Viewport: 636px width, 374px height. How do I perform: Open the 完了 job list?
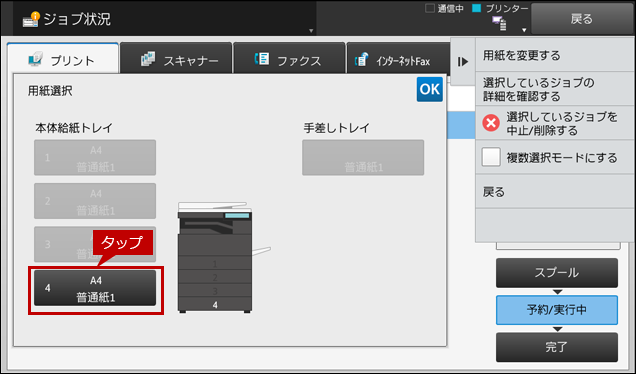coord(556,347)
